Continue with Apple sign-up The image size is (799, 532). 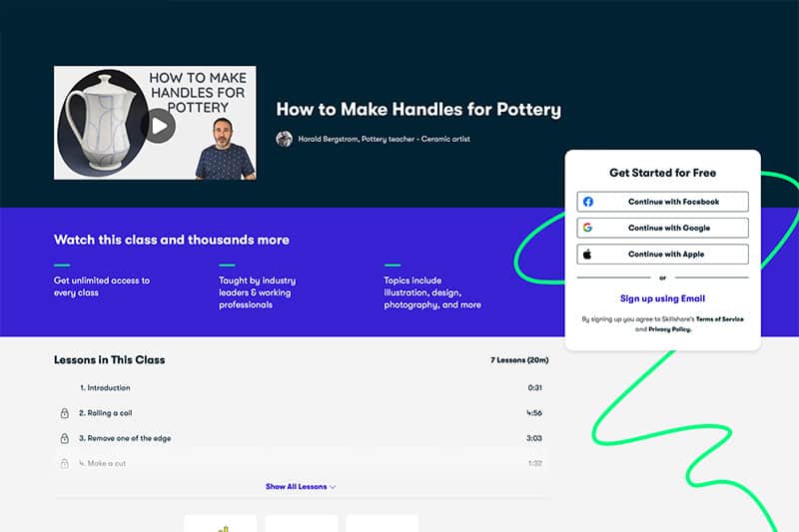tap(662, 255)
